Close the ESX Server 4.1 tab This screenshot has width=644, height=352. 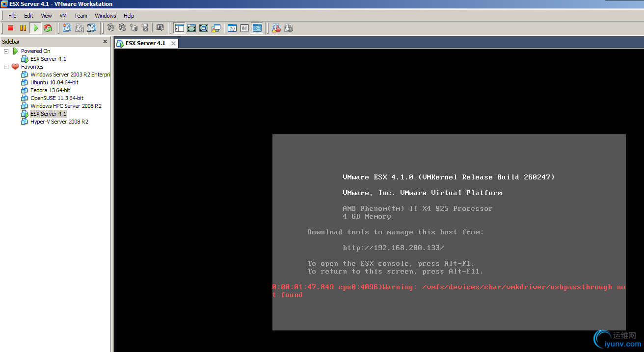[173, 43]
